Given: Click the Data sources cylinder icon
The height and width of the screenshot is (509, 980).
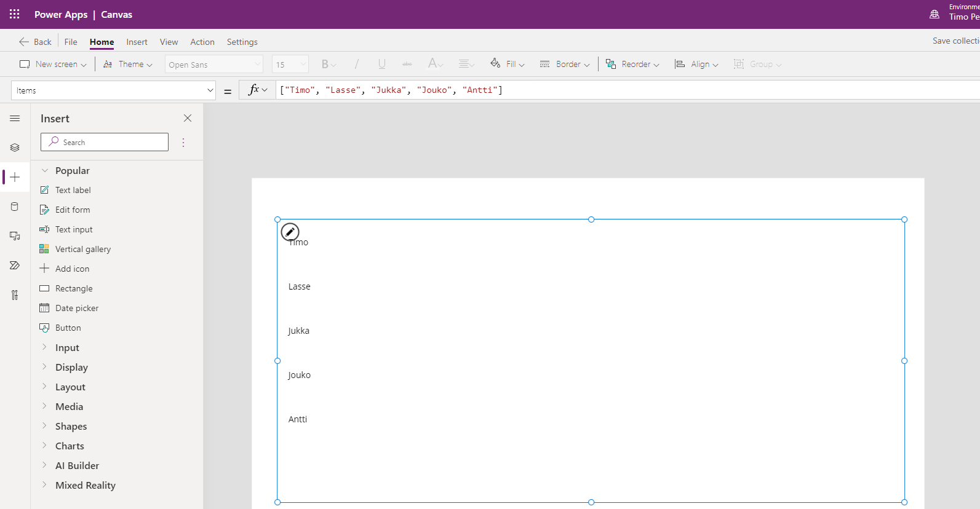Looking at the screenshot, I should pos(15,207).
